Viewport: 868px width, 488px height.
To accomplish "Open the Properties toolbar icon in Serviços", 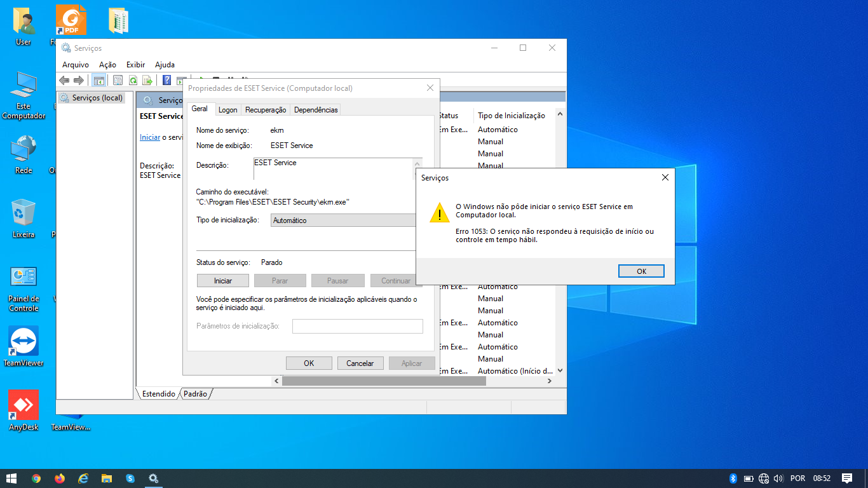I will tap(118, 80).
